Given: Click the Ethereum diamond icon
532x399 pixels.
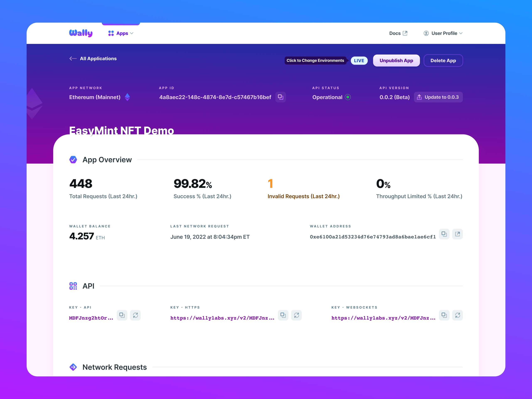Looking at the screenshot, I should coord(127,97).
